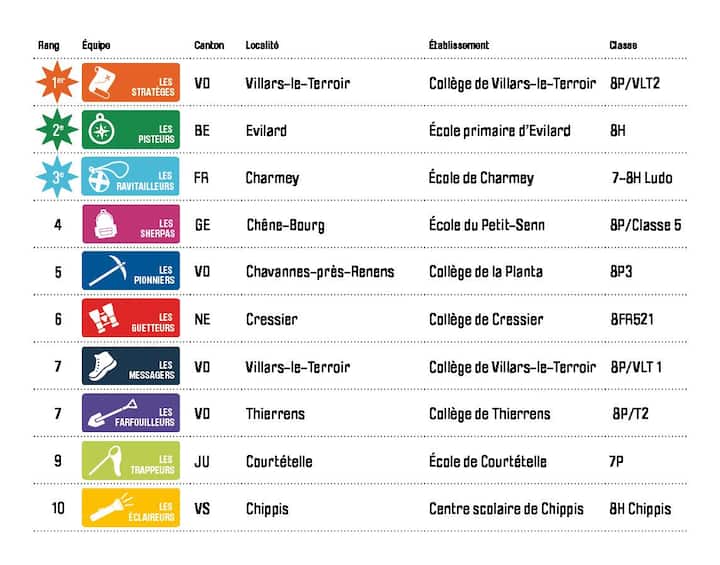Click the orange 1st place star
Image resolution: width=720 pixels, height=565 pixels.
tap(57, 84)
